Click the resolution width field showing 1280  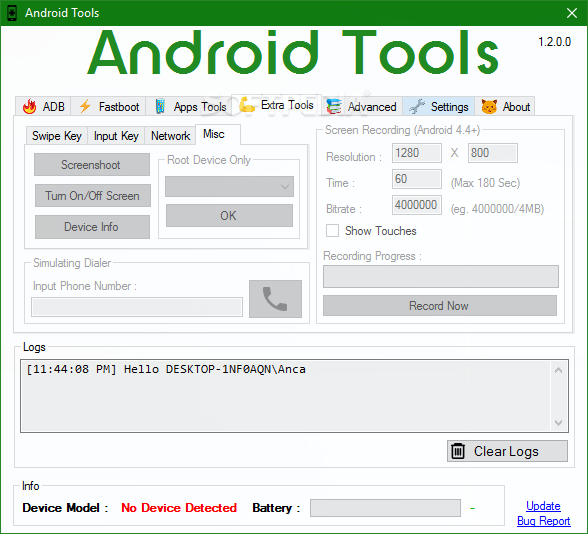point(417,153)
